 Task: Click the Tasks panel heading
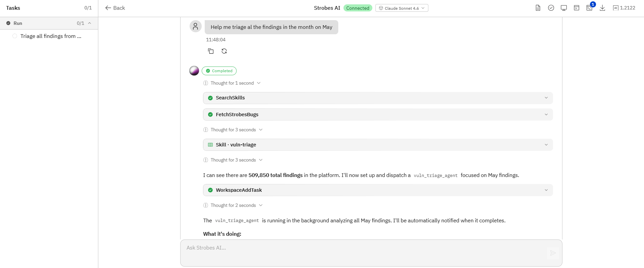click(x=13, y=8)
